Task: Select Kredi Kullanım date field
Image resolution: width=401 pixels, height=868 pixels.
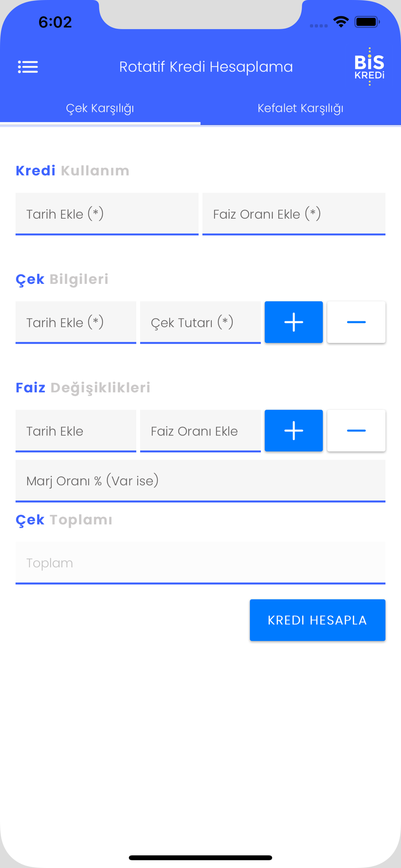Action: tap(107, 214)
